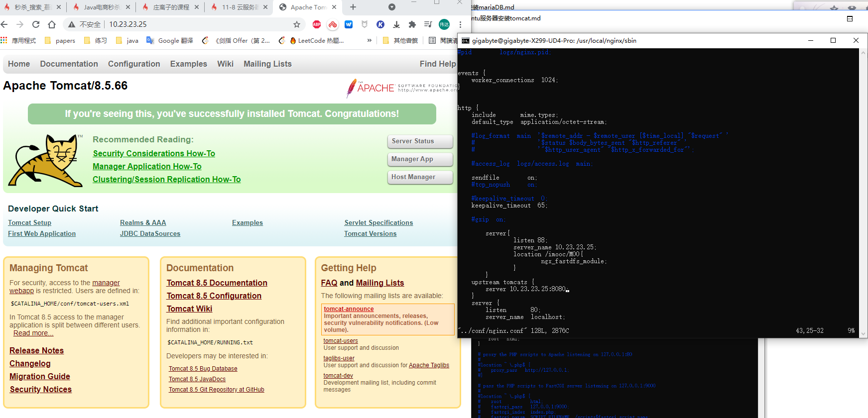This screenshot has width=868, height=418.
Task: Open the Chrome extensions puzzle menu
Action: [x=412, y=24]
